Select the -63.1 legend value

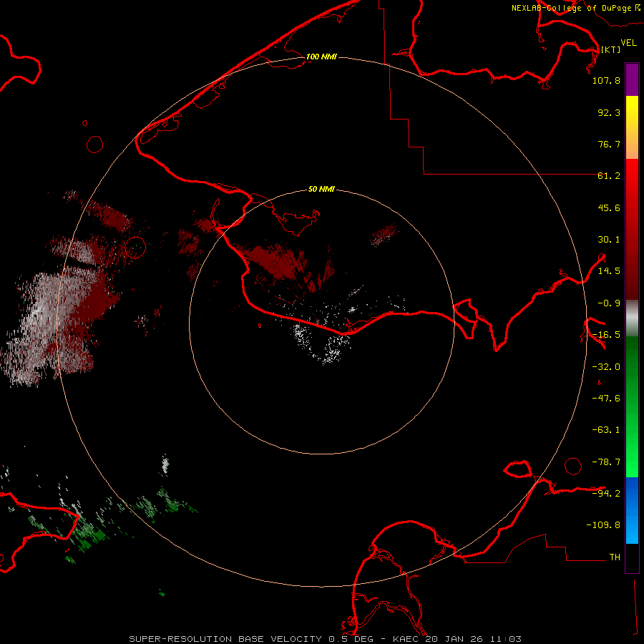[x=606, y=430]
